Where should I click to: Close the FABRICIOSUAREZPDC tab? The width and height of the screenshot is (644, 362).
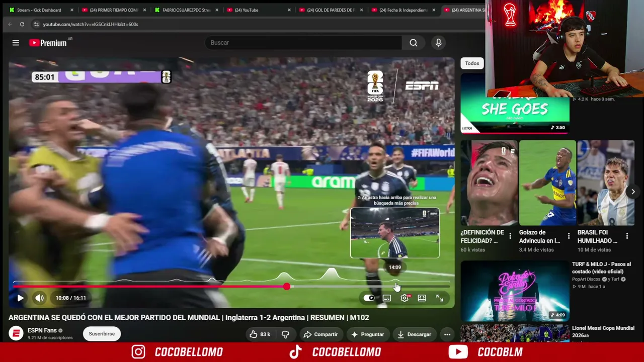217,10
